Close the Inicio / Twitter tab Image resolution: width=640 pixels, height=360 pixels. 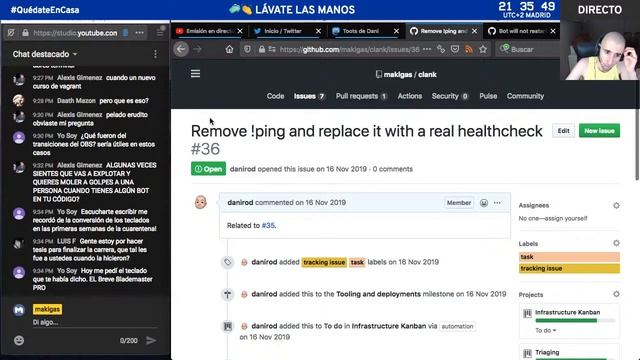(318, 31)
